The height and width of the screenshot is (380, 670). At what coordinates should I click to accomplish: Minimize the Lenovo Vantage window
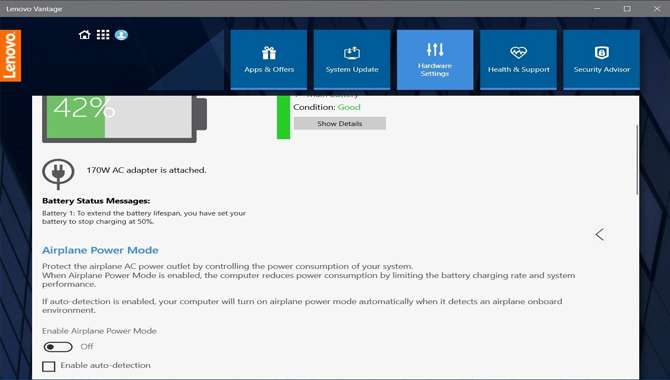pyautogui.click(x=597, y=9)
